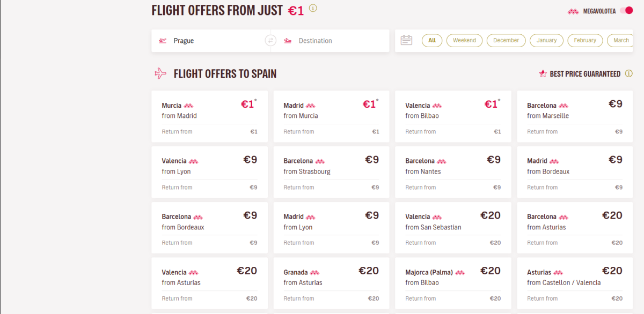Open Majorca (Palma) from Bilbao offer
This screenshot has height=314, width=644.
pyautogui.click(x=453, y=283)
